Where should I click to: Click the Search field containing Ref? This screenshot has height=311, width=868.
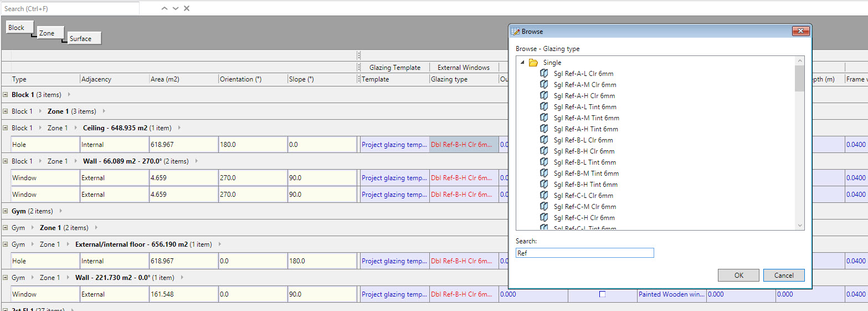584,253
